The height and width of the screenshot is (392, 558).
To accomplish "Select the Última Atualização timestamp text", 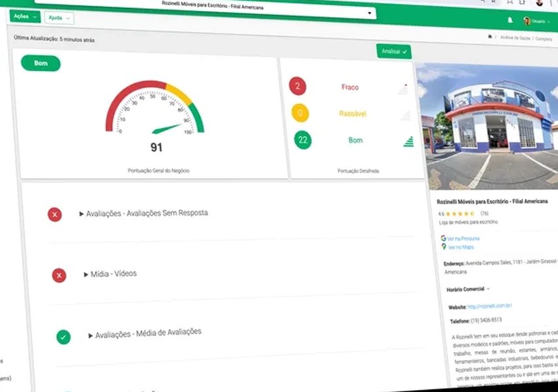I will pos(54,39).
